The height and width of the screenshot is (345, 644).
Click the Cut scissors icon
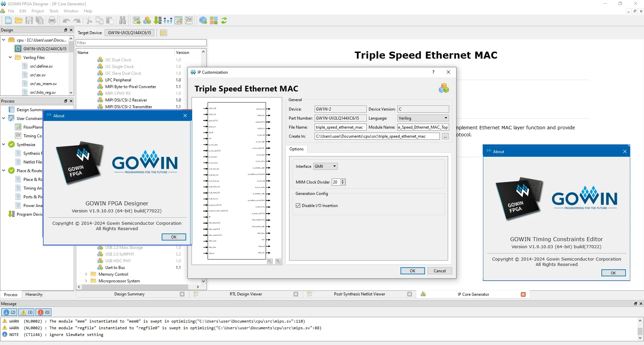click(89, 20)
